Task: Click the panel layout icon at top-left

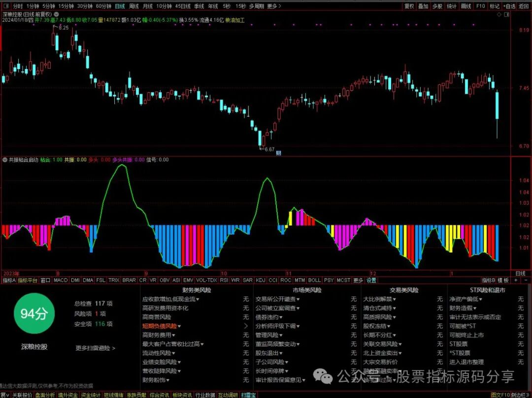Action: coord(6,6)
